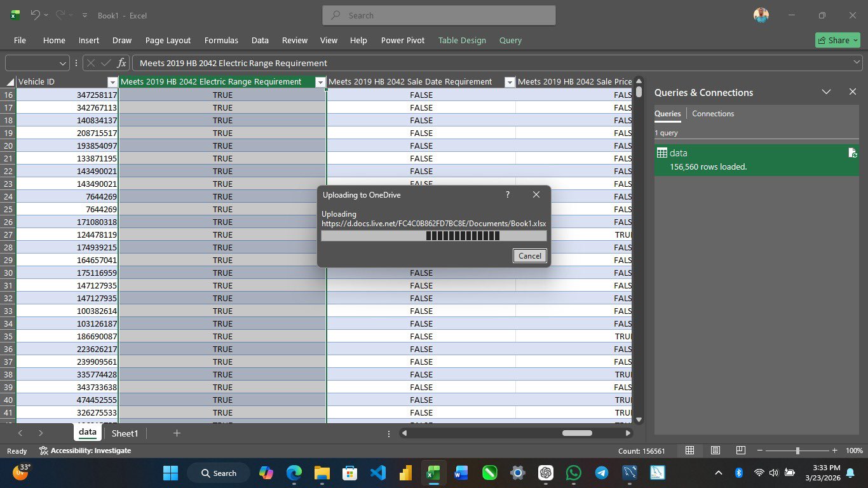Screen dimensions: 868x488
Task: Open the help question mark in upload dialog
Action: [x=507, y=194]
